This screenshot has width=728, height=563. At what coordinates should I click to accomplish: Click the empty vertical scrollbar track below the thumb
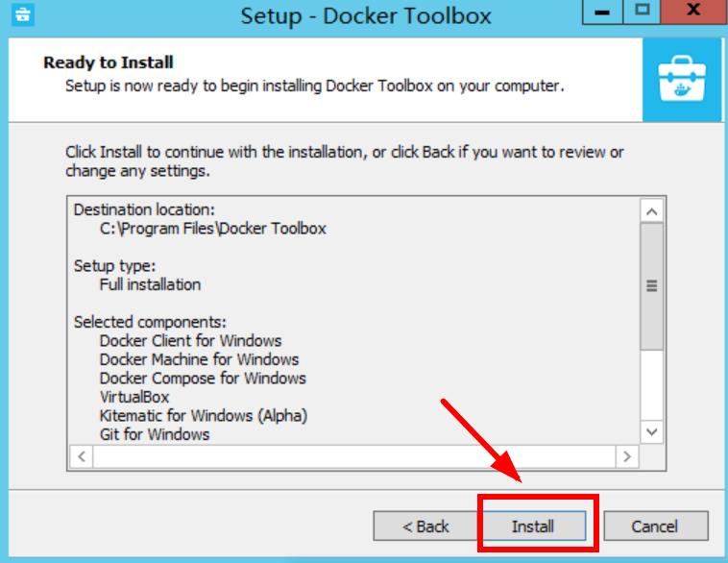651,385
